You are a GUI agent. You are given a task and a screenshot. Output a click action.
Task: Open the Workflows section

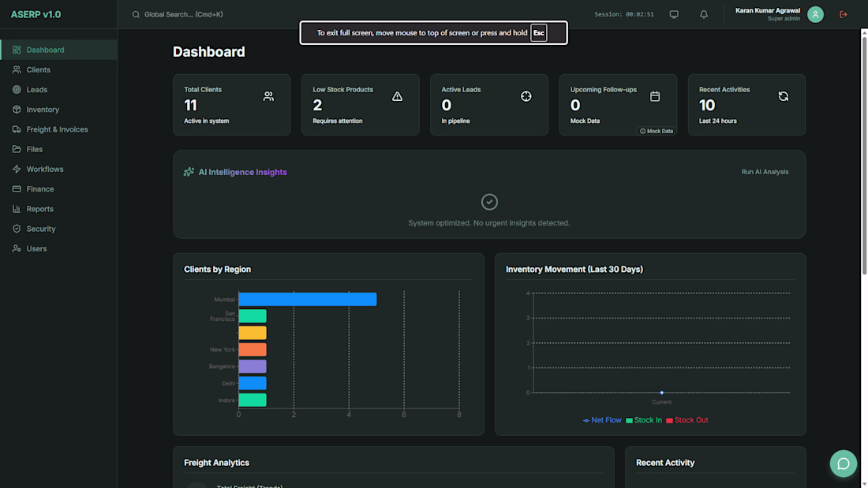pyautogui.click(x=58, y=169)
